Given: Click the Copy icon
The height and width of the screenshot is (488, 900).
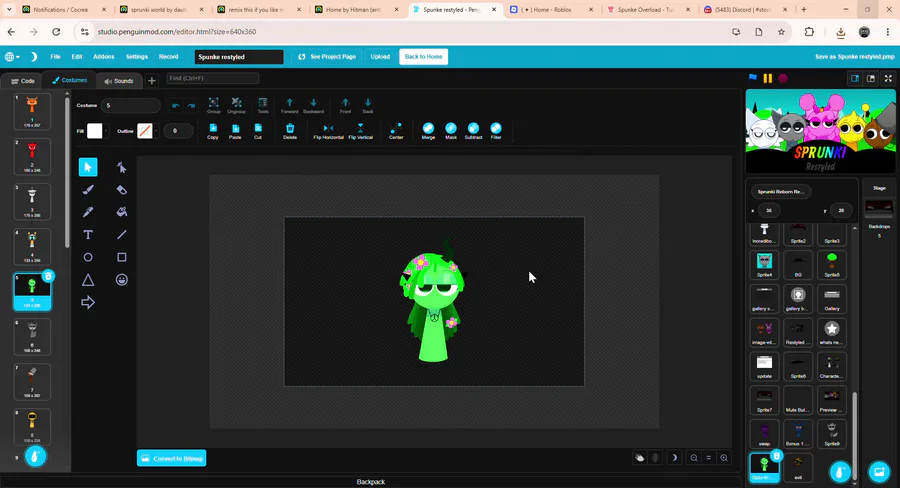Looking at the screenshot, I should click(213, 131).
